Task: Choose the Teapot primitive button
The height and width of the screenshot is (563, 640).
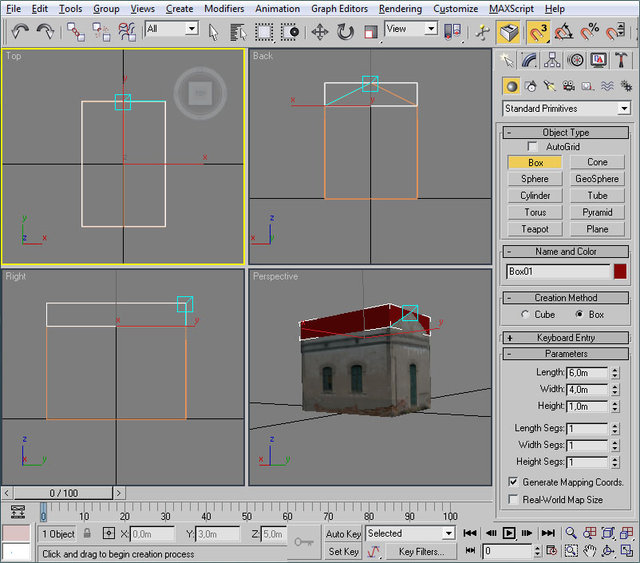Action: pyautogui.click(x=535, y=229)
